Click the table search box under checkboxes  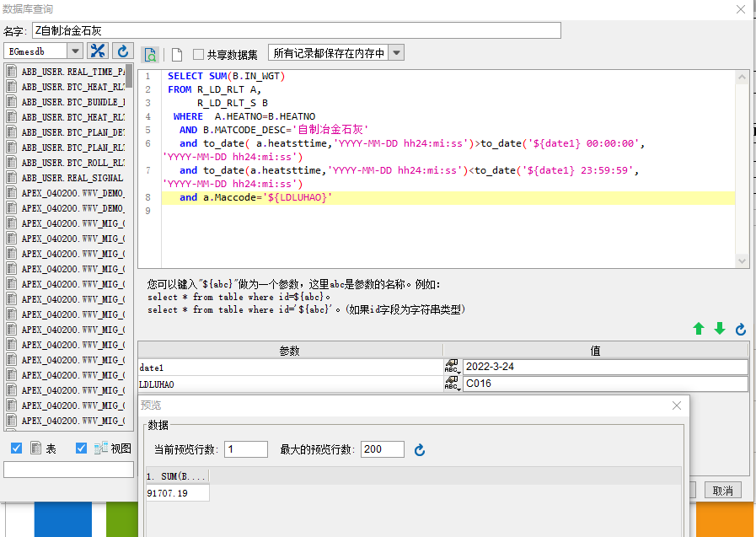click(x=68, y=470)
